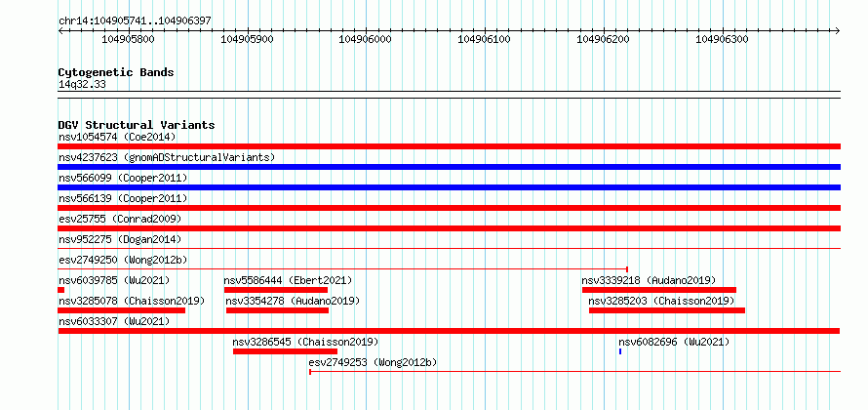The height and width of the screenshot is (410, 868).
Task: Click the ruler position label 104906000
Action: (366, 39)
